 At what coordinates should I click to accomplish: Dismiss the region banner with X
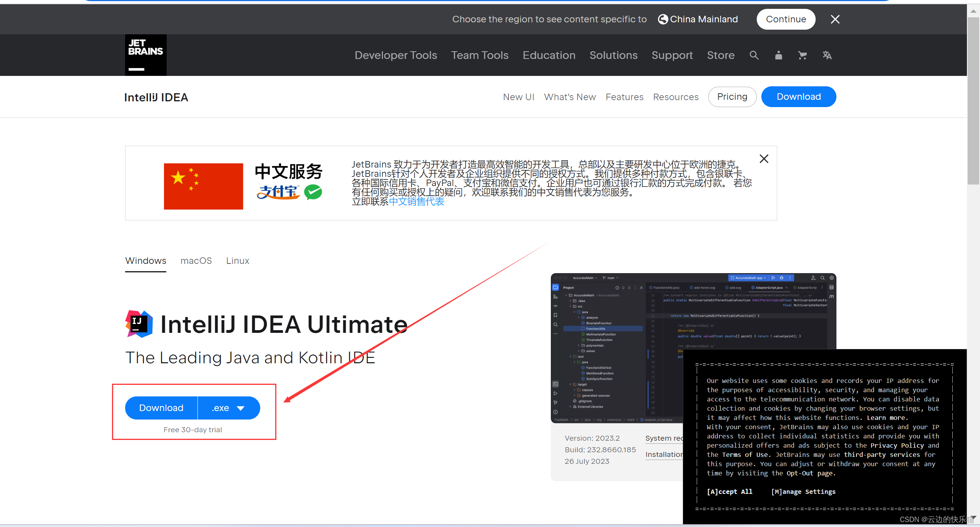click(835, 19)
